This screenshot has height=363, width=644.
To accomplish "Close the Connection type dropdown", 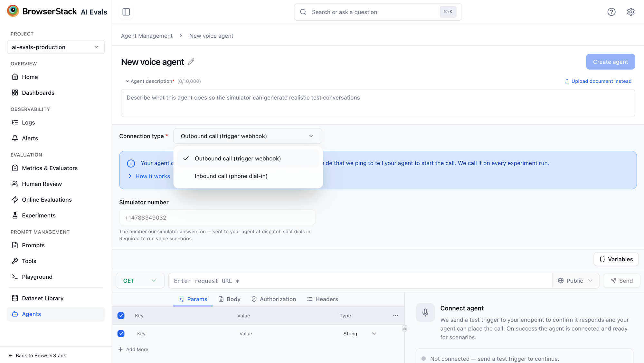I will point(247,136).
